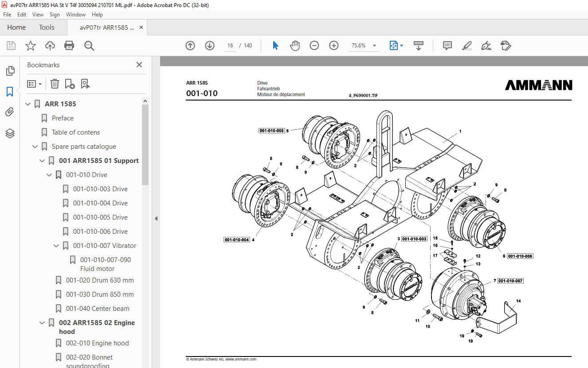Click the bookmarks panel scrollbar
Image resolution: width=588 pixels, height=368 pixels.
(x=145, y=145)
